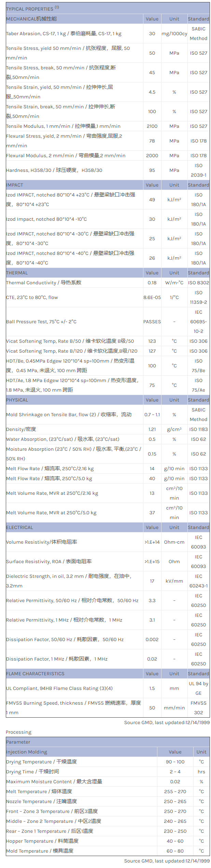Select the Flexural Modulus row label
This screenshot has height=868, width=211.
pyautogui.click(x=66, y=155)
